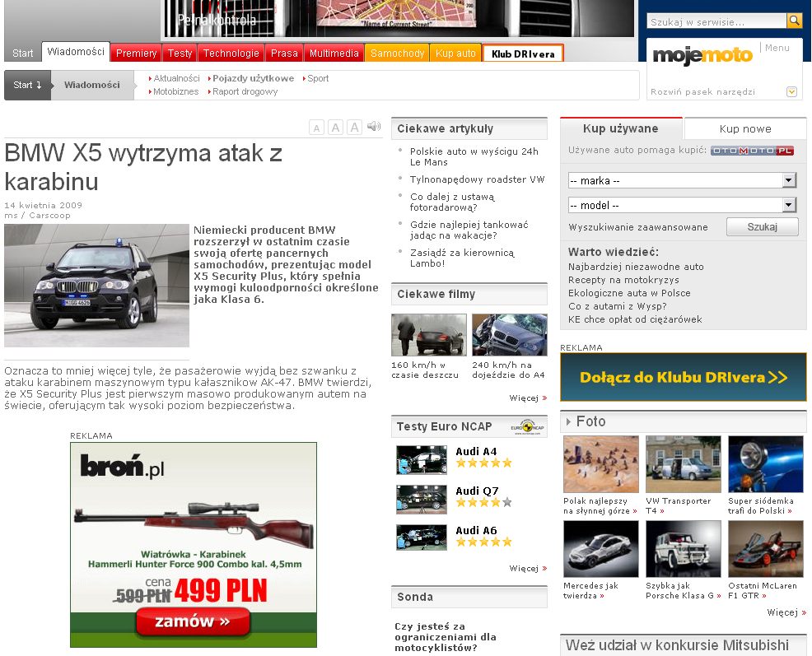The height and width of the screenshot is (656, 812).
Task: Open Co z autami z Wysp link
Action: point(618,306)
